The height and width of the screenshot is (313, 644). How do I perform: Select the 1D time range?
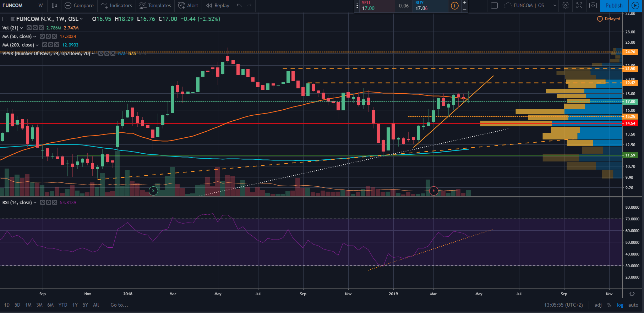[x=7, y=305]
